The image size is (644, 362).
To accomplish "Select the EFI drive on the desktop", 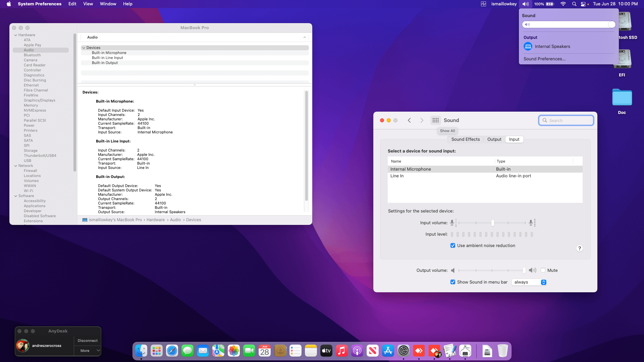I will 622,63.
